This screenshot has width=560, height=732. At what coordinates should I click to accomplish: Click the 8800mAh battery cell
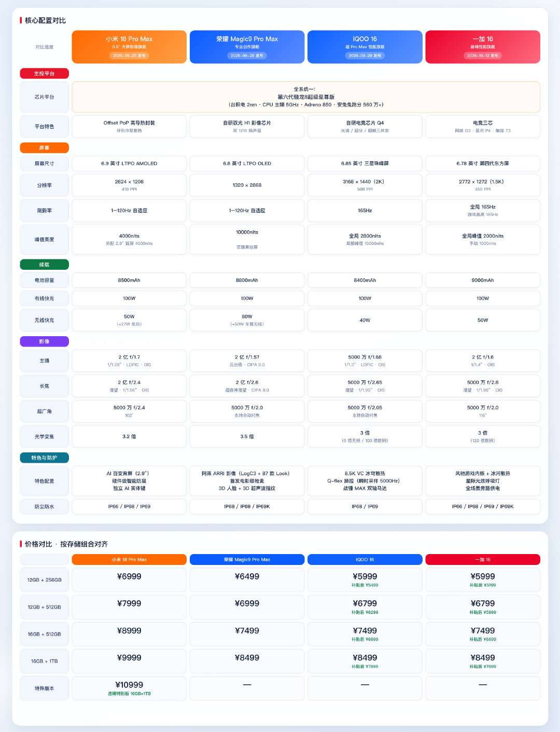pos(247,280)
